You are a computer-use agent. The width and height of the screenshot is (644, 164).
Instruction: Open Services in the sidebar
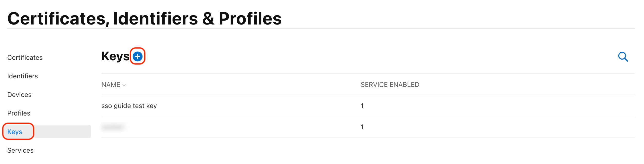[x=21, y=150]
